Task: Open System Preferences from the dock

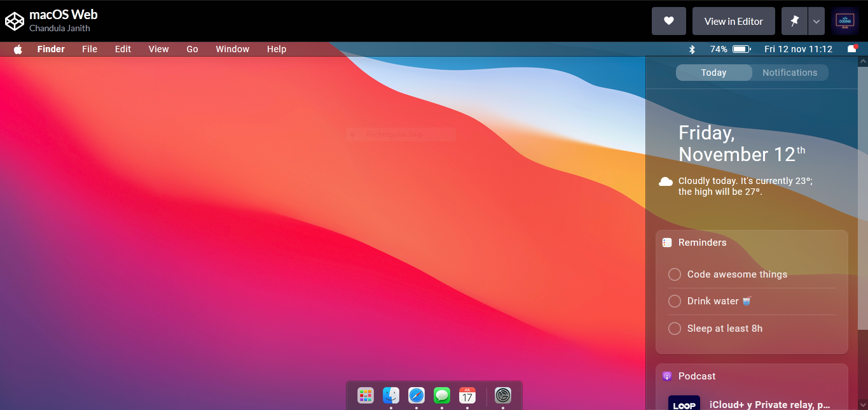Action: coord(503,395)
